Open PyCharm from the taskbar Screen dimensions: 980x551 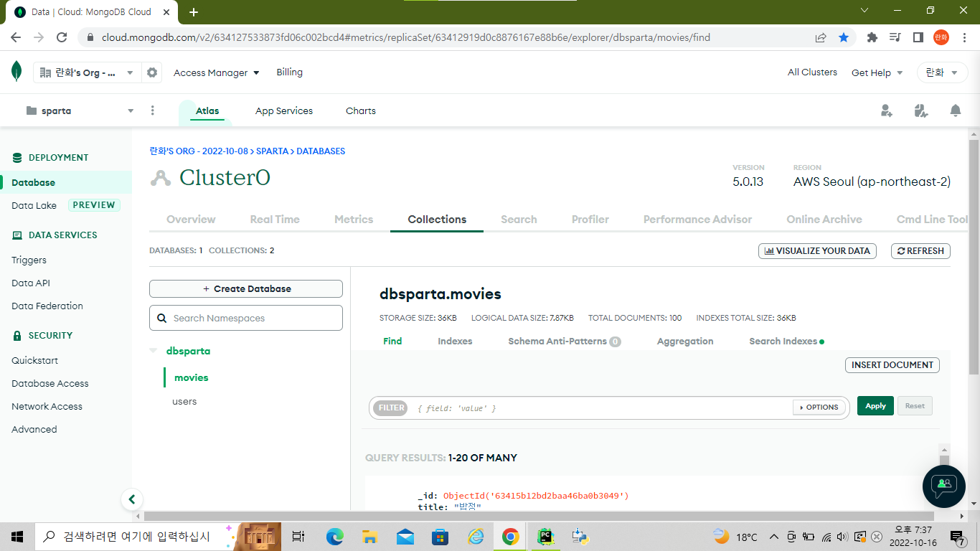(545, 536)
